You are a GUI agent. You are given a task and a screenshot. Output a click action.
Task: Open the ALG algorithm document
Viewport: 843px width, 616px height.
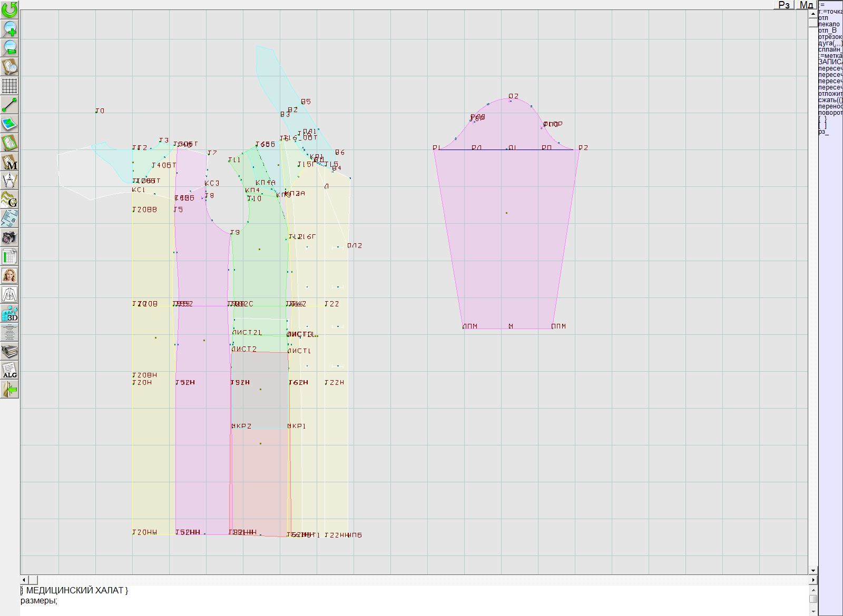coord(9,370)
